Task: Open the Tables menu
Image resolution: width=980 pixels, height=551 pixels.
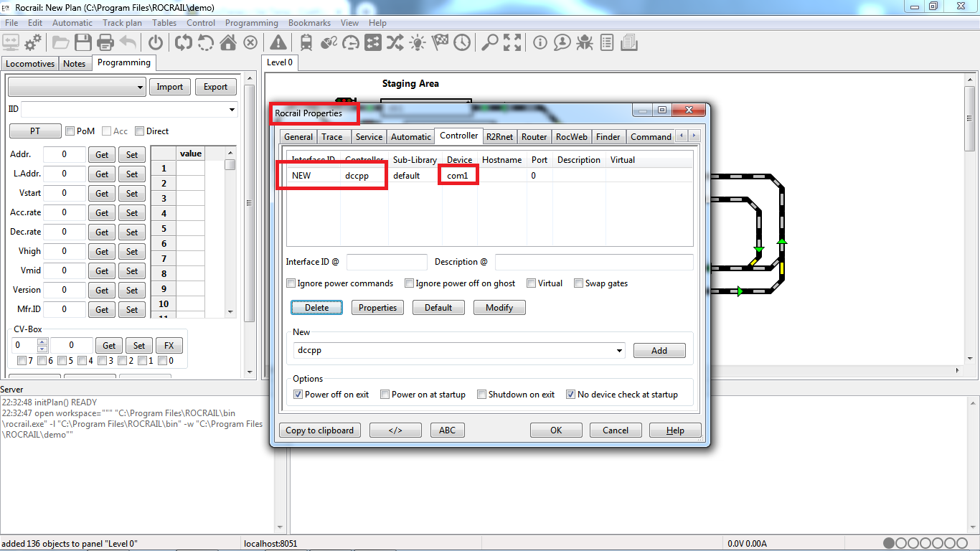Action: point(164,23)
